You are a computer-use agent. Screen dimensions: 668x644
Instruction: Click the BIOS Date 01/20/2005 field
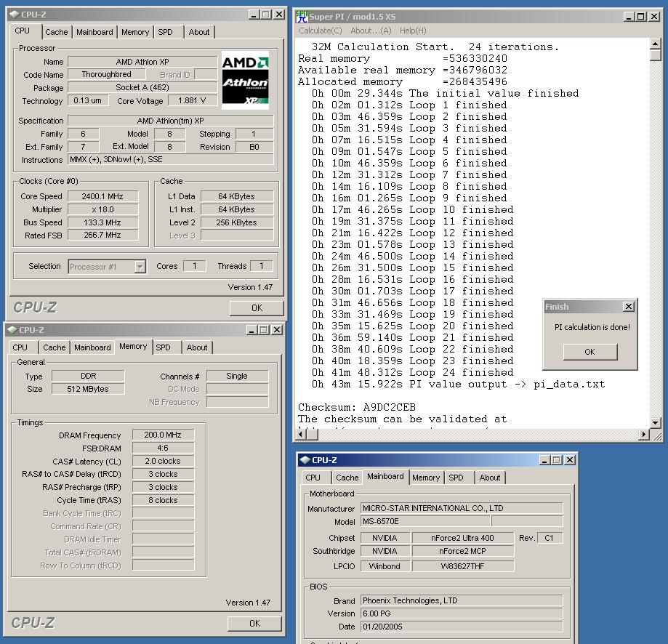[x=462, y=627]
